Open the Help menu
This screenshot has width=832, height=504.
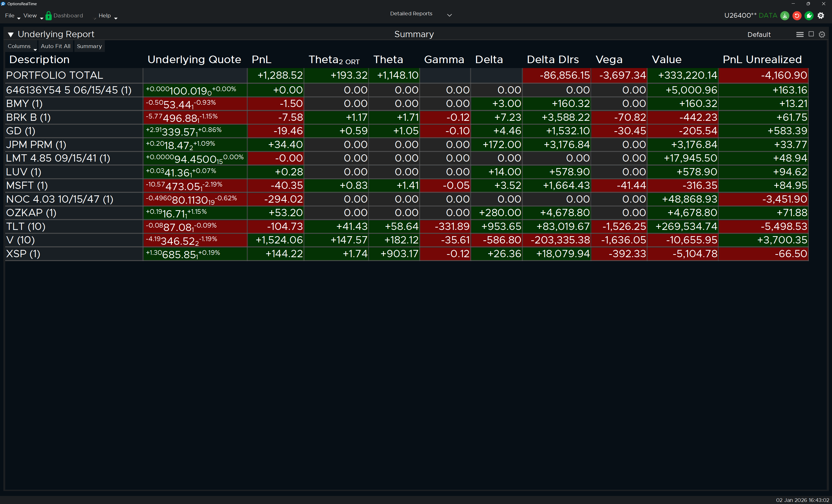tap(105, 16)
